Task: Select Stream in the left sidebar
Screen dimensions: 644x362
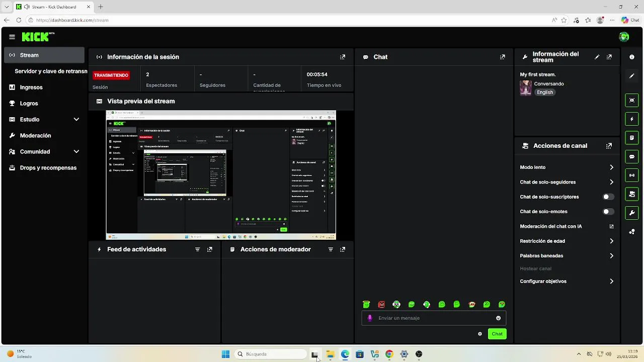Action: coord(44,55)
